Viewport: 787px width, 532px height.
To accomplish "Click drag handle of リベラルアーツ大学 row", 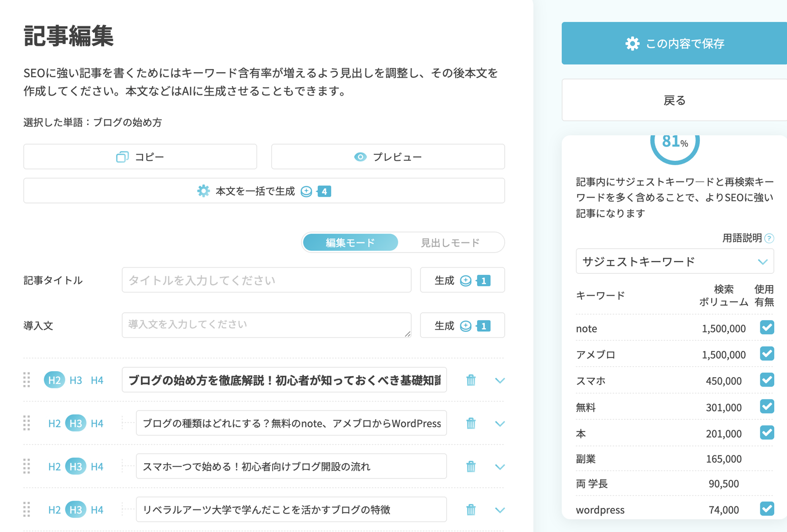I will pyautogui.click(x=27, y=510).
